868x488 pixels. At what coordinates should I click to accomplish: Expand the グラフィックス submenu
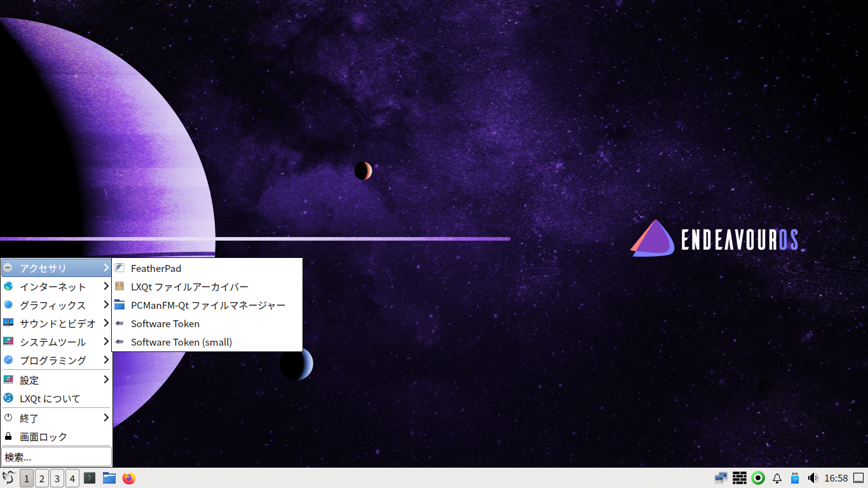(57, 305)
